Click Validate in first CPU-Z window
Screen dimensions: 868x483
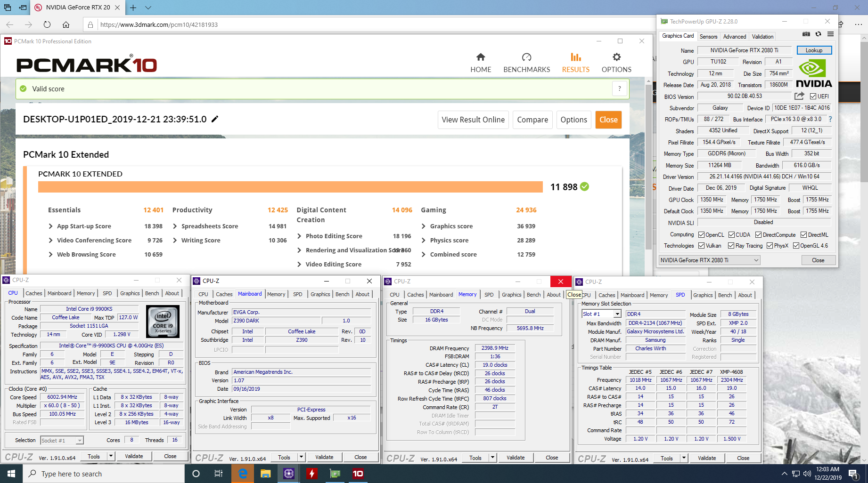tap(134, 456)
